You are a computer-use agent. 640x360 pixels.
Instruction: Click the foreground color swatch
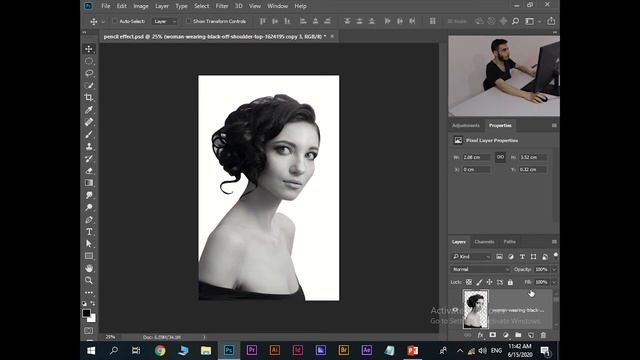[x=86, y=313]
